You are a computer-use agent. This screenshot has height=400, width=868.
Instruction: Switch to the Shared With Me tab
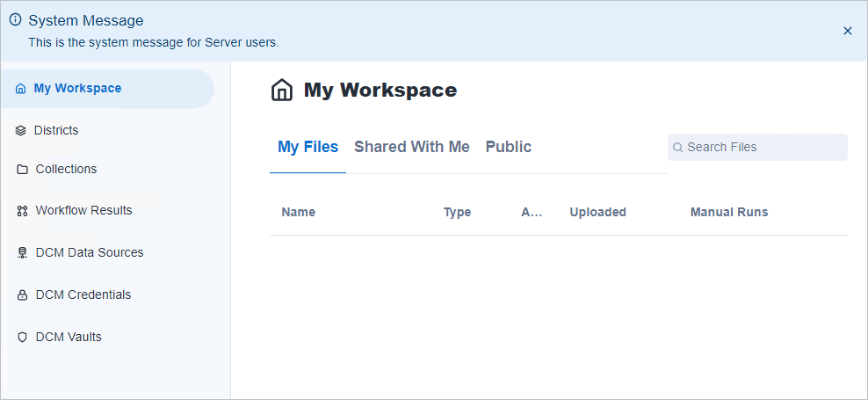411,148
